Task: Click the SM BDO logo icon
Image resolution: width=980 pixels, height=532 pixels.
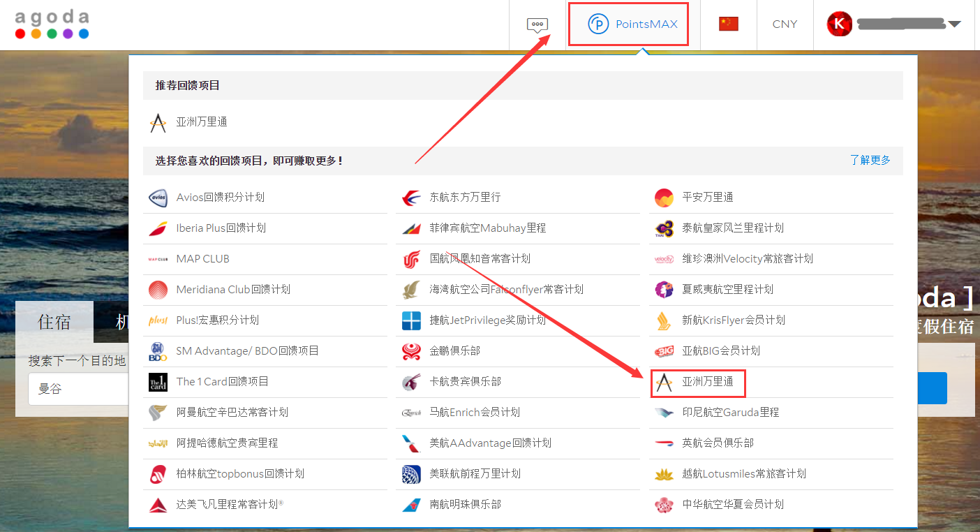Action: click(158, 351)
